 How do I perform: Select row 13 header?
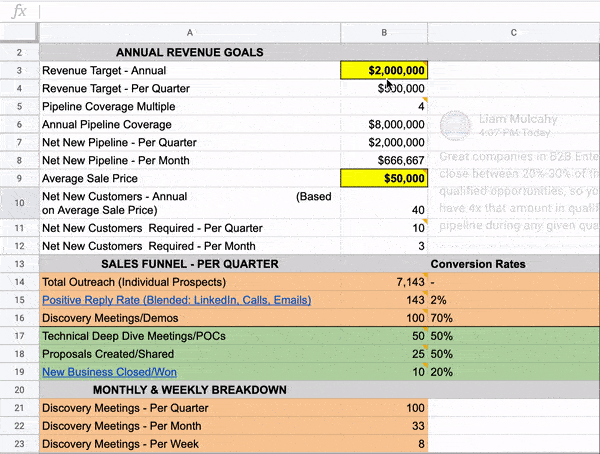(19, 264)
